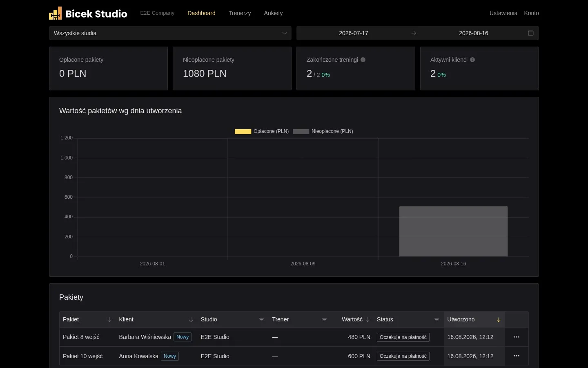Expand the Wszystkie studia dropdown
This screenshot has width=588, height=368.
170,33
